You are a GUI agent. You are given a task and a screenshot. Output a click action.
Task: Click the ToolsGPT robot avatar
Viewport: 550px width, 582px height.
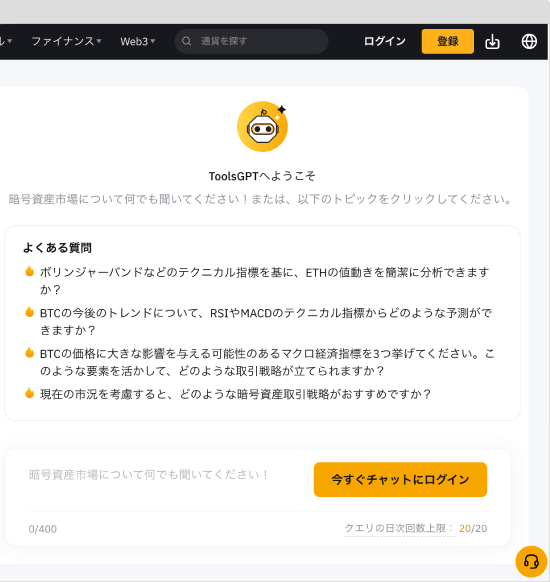click(262, 127)
